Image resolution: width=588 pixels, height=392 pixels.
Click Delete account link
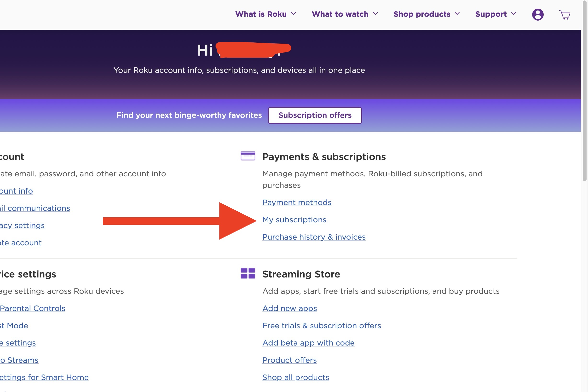(21, 243)
